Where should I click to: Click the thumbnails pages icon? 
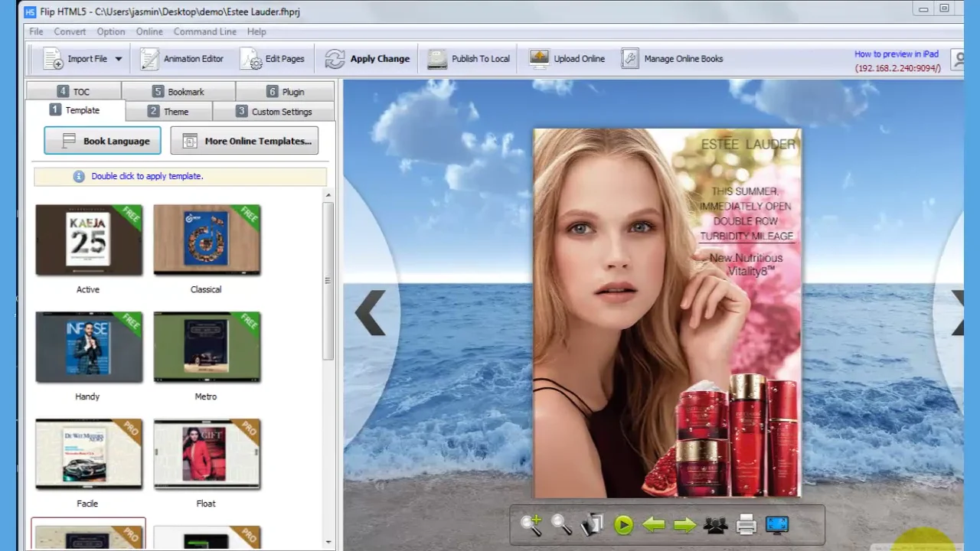tap(592, 525)
